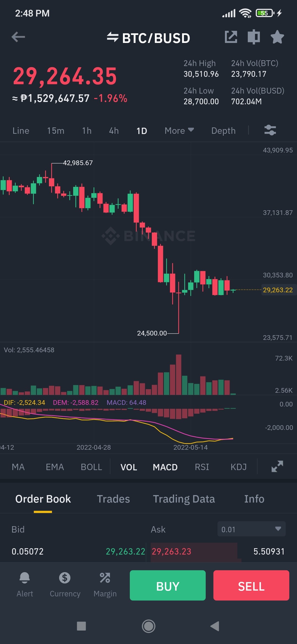
Task: Tap the back arrow icon
Action: pos(18,37)
